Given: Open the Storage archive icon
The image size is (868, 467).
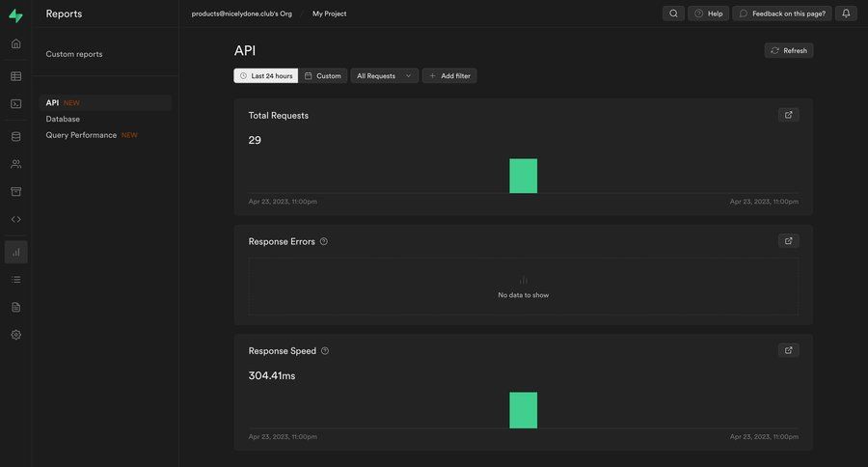Looking at the screenshot, I should pos(16,192).
